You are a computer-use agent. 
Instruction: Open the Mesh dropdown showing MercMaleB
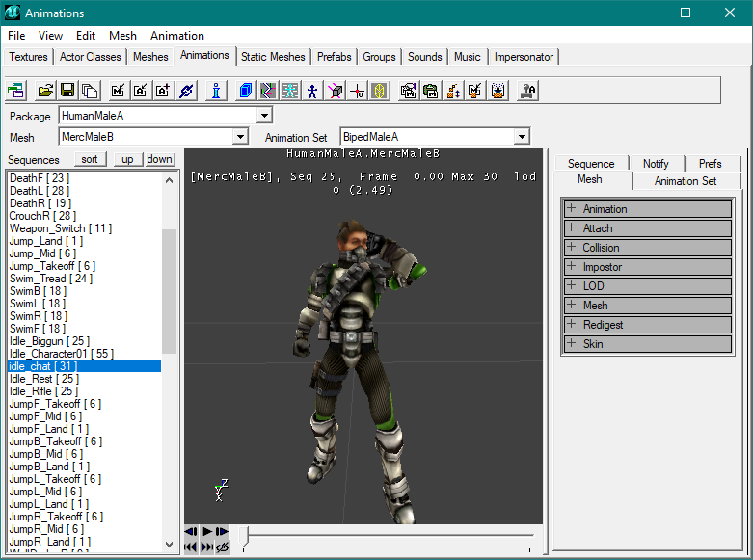point(241,137)
